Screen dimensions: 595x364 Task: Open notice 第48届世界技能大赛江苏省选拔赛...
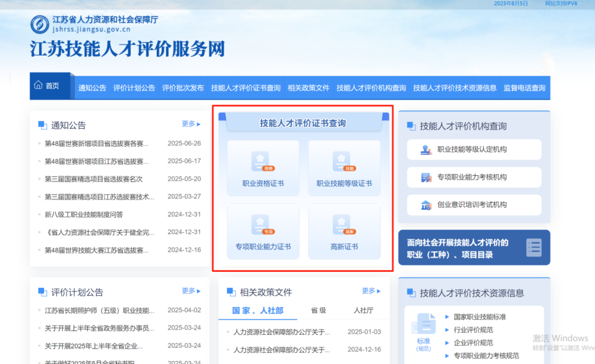(x=97, y=250)
